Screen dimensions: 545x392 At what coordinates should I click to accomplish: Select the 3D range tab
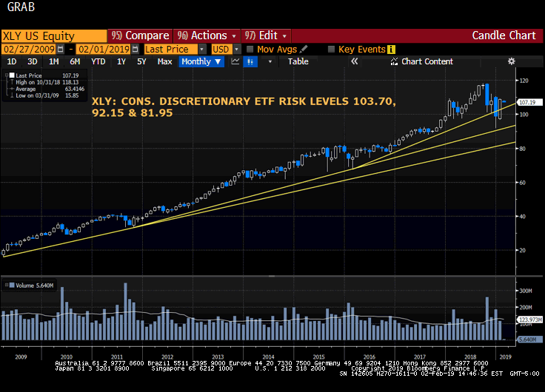tap(33, 62)
